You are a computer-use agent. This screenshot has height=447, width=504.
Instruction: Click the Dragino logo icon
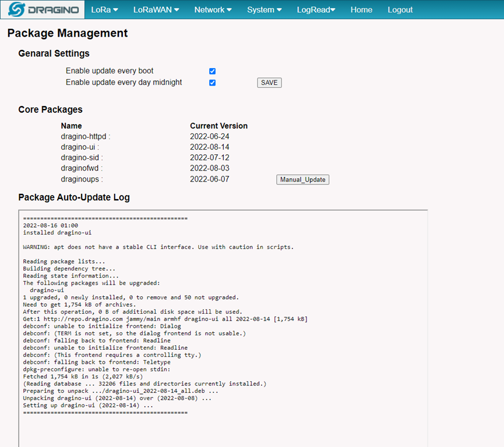tap(17, 10)
